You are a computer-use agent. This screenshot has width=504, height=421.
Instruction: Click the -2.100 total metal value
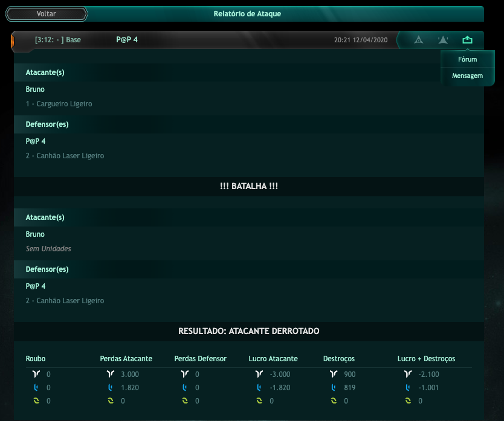tap(429, 374)
